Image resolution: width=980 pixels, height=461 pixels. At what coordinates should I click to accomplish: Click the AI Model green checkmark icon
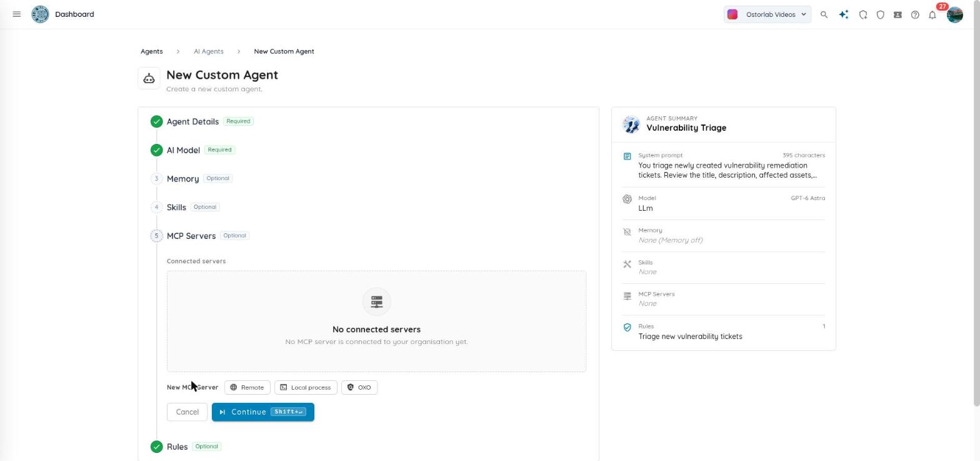pos(156,150)
